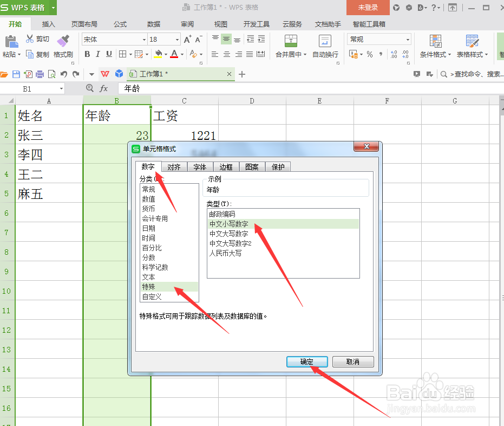Click the increase decimal places icon

tap(394, 54)
